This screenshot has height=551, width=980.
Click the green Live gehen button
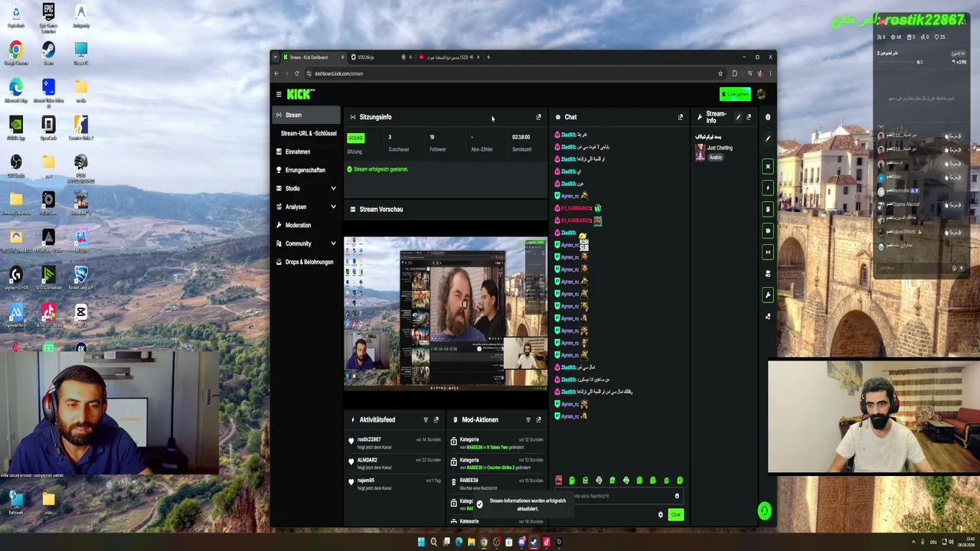[x=735, y=94]
